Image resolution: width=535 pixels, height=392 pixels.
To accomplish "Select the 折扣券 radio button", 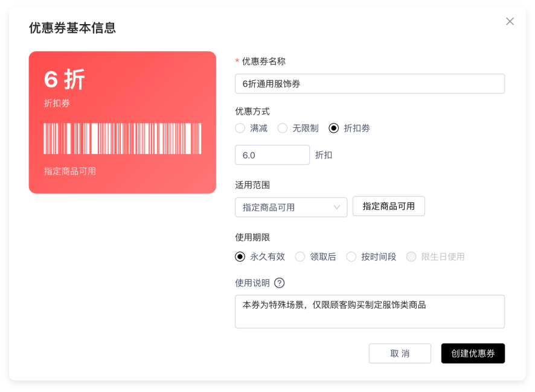I will [x=334, y=128].
